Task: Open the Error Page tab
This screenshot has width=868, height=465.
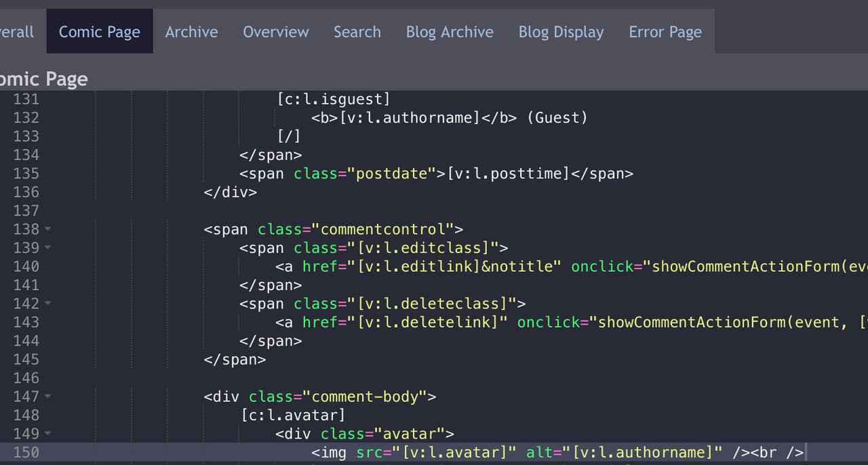Action: tap(665, 32)
